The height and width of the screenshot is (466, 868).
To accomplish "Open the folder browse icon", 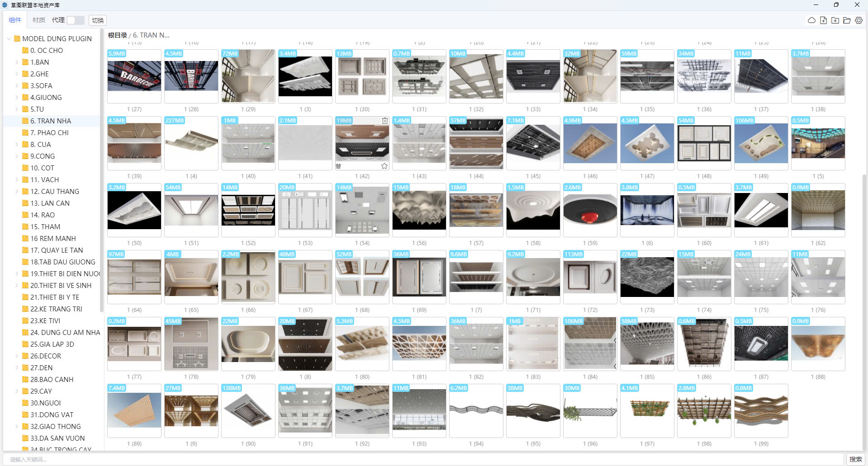I will pos(847,20).
